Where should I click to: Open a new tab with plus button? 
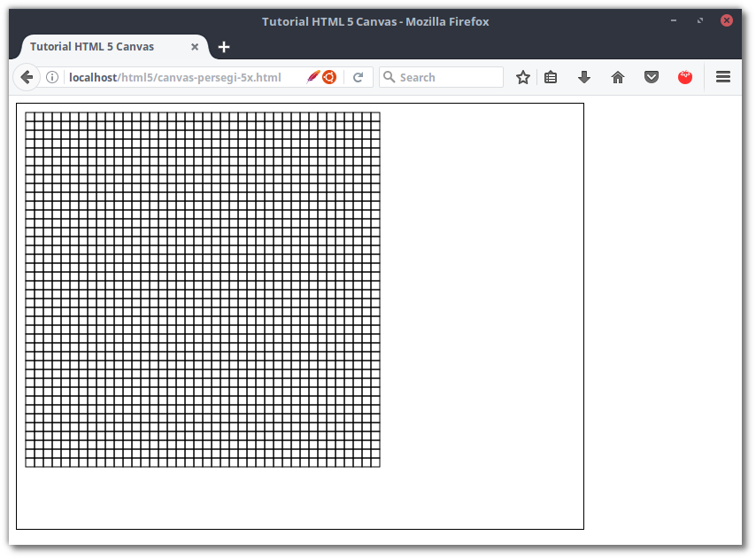click(x=224, y=47)
